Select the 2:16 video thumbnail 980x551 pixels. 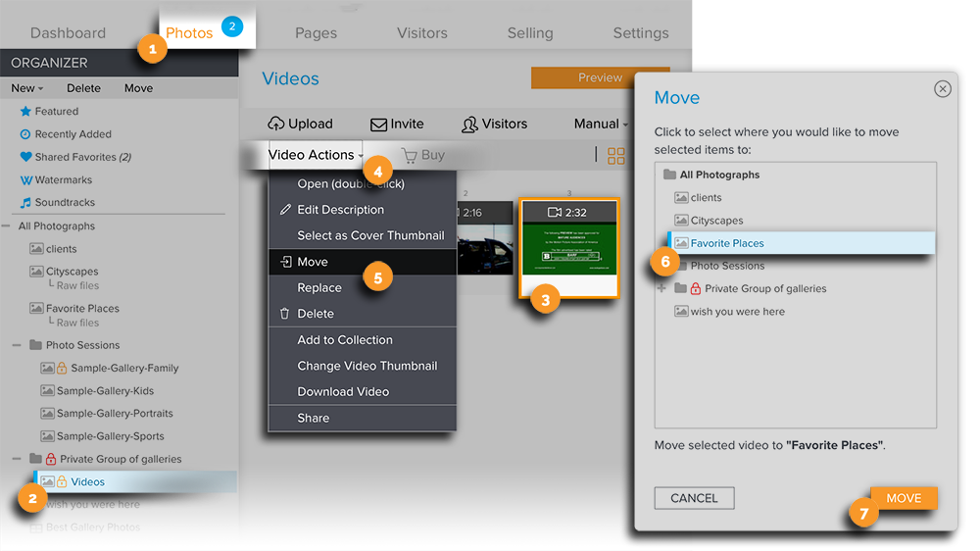coord(485,238)
